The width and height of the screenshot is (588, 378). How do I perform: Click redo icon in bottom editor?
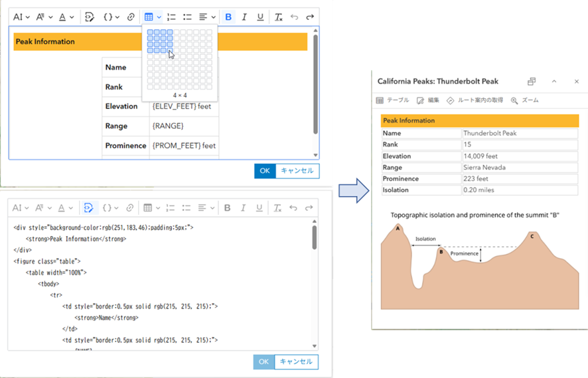309,208
